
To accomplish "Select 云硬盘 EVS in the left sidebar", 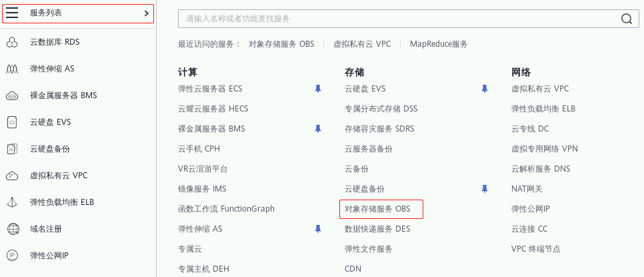I will (50, 122).
